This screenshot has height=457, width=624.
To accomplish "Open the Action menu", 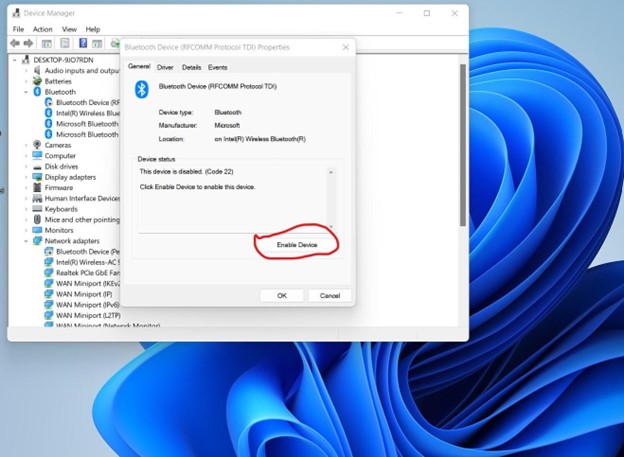I will (x=42, y=29).
